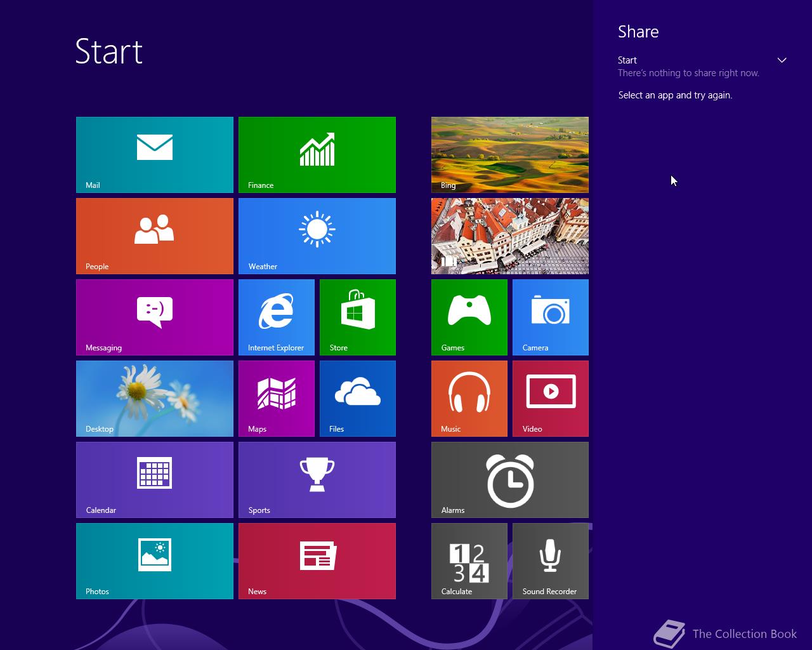Open the Mail tile
This screenshot has height=650, width=812.
coord(155,155)
